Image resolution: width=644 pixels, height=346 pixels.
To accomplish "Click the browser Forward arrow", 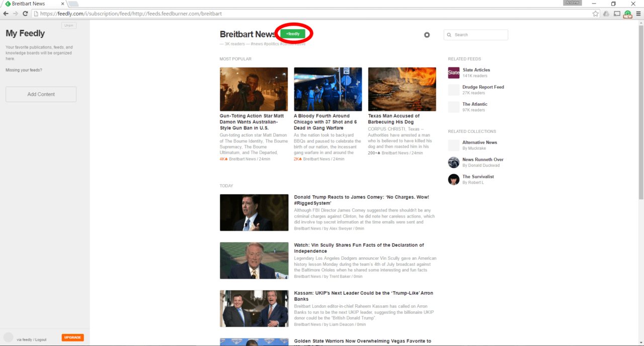I will click(16, 14).
